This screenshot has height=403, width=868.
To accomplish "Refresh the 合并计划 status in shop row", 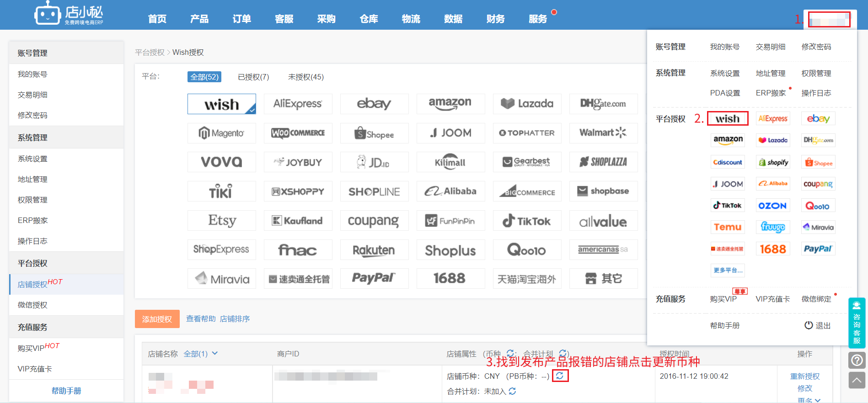I will coord(512,391).
